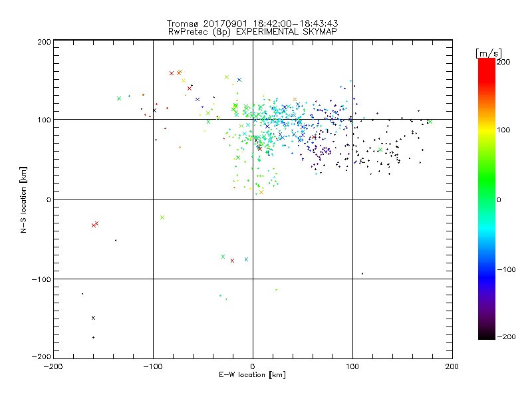Click the 200 label beside the colorbar
Image resolution: width=532 pixels, height=399 pixels.
tap(503, 62)
